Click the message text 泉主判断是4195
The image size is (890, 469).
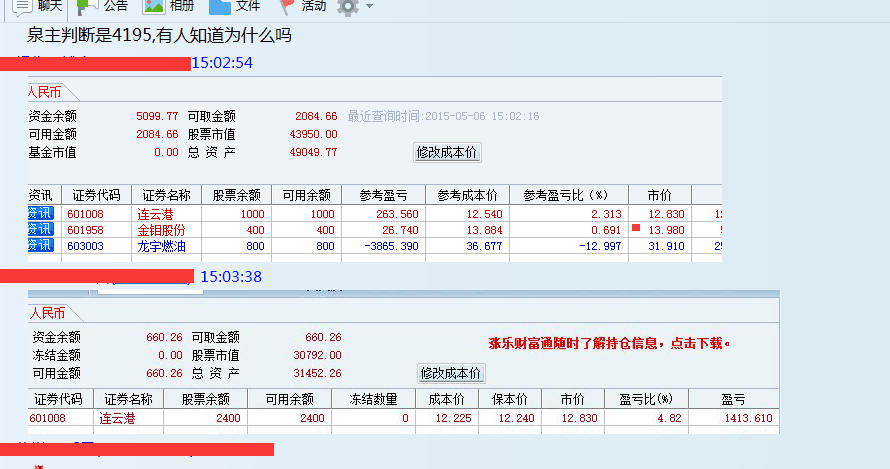[x=89, y=36]
